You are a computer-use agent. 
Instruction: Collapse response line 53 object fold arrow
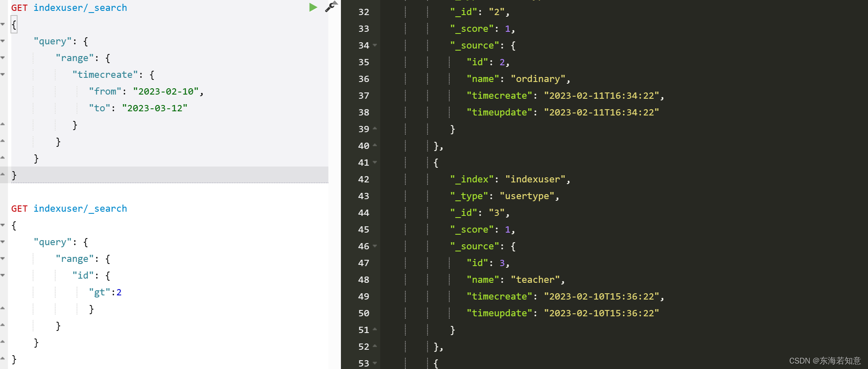point(375,363)
